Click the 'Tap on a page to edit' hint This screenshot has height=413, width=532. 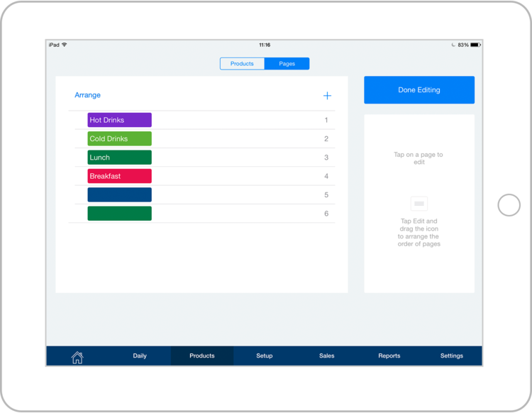point(419,158)
